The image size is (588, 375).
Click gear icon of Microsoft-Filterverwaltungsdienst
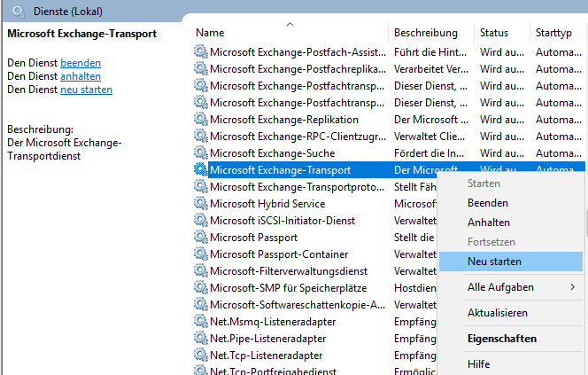(201, 271)
